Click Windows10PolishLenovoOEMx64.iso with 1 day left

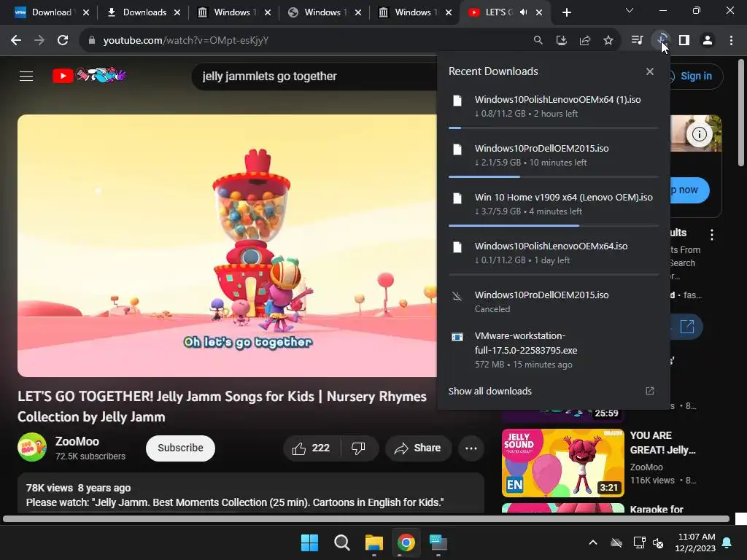554,253
